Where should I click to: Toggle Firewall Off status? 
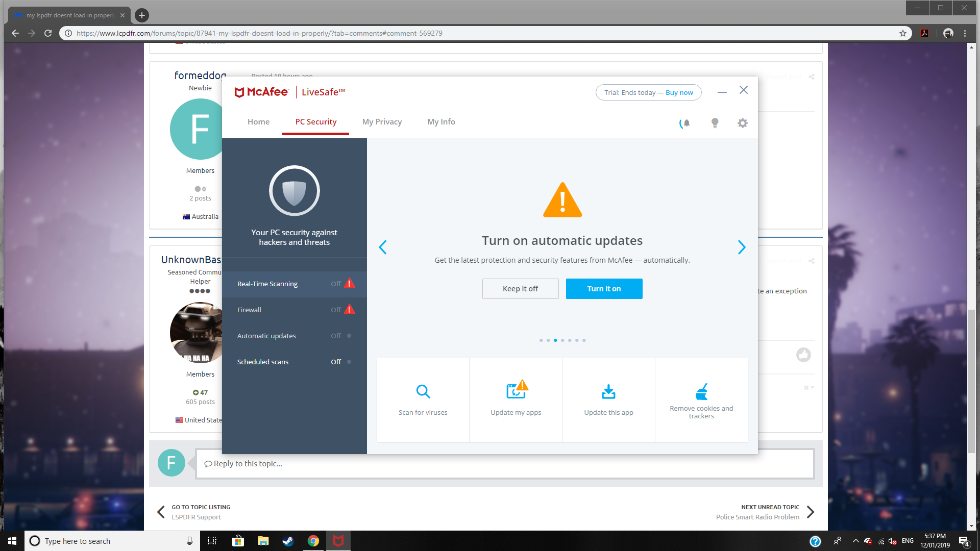336,310
